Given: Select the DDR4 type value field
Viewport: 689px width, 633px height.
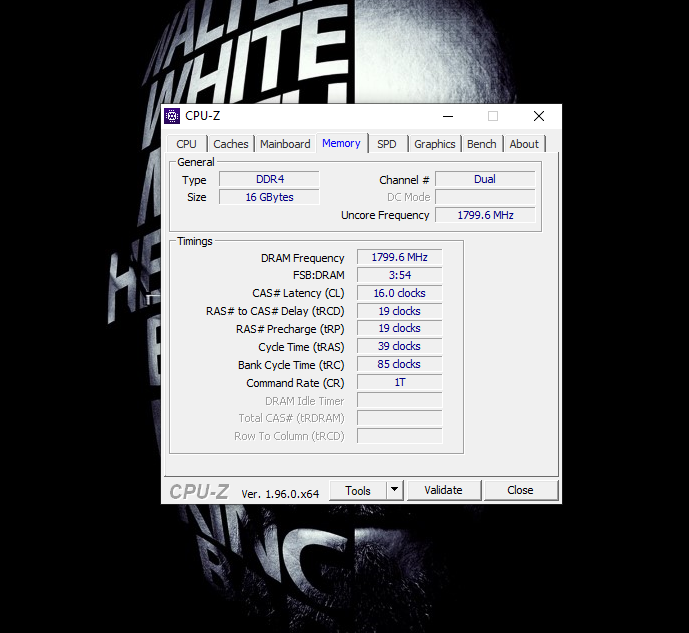Looking at the screenshot, I should click(x=269, y=179).
